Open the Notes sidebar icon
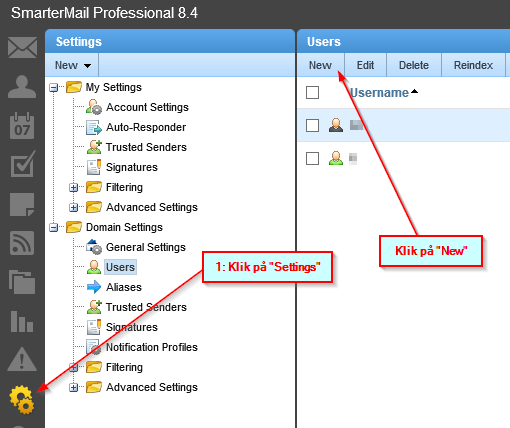Viewport: 510px width, 428px height. click(x=22, y=204)
